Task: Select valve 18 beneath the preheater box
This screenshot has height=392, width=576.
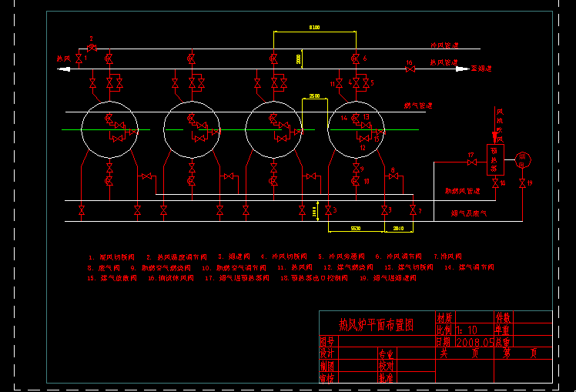Action: pos(494,183)
